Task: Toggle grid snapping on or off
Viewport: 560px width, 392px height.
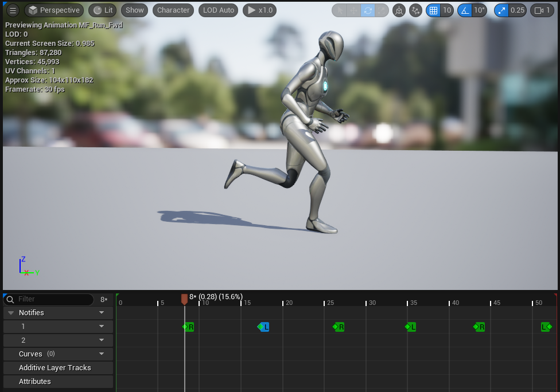Action: coord(433,10)
